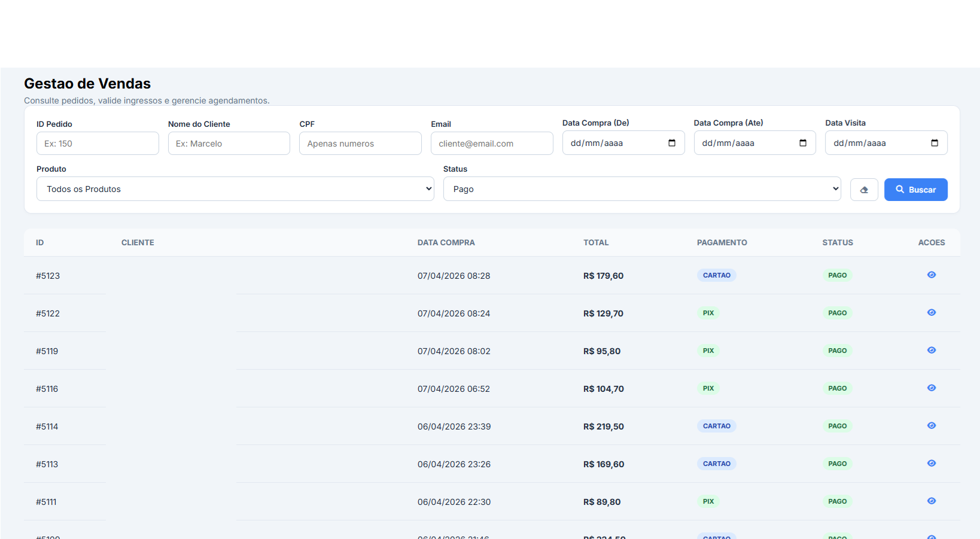
Task: Click view icon on order #5119 row
Action: (931, 351)
